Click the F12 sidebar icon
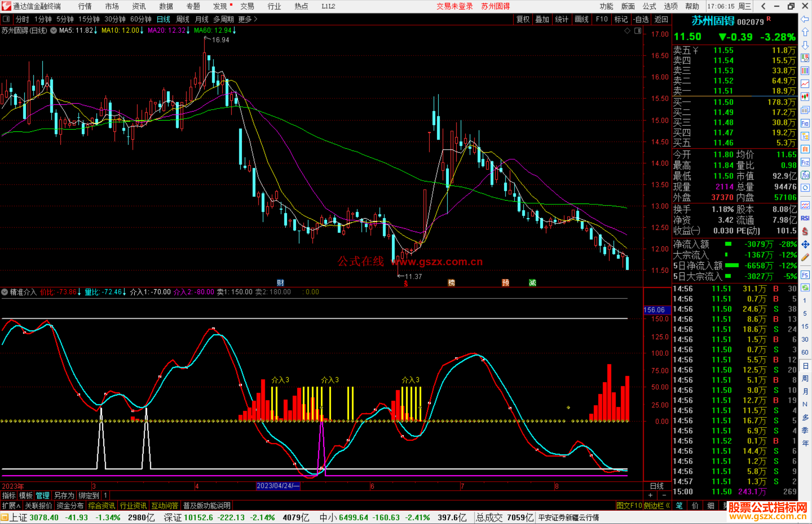Screen dimensions: 812x524 point(805,162)
